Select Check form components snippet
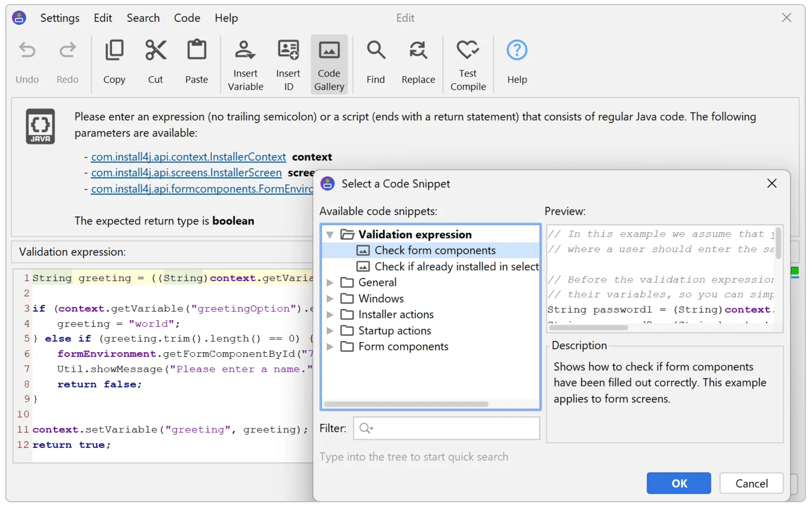The height and width of the screenshot is (508, 812). tap(430, 250)
